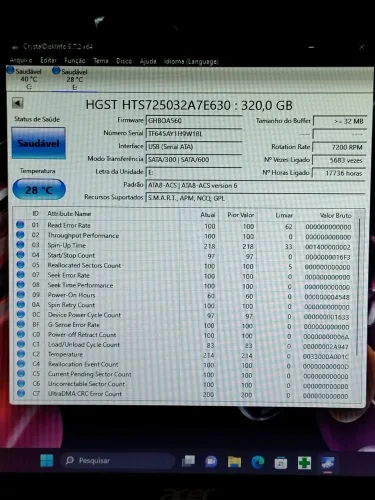Click the Nº Horas Ligado value 17736 horas
This screenshot has width=375, height=500.
point(340,173)
